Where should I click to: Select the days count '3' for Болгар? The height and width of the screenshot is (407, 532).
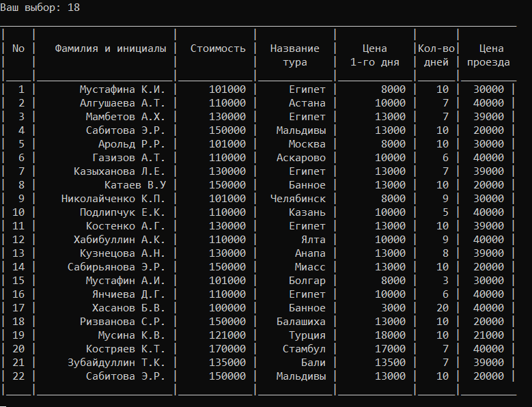click(445, 281)
